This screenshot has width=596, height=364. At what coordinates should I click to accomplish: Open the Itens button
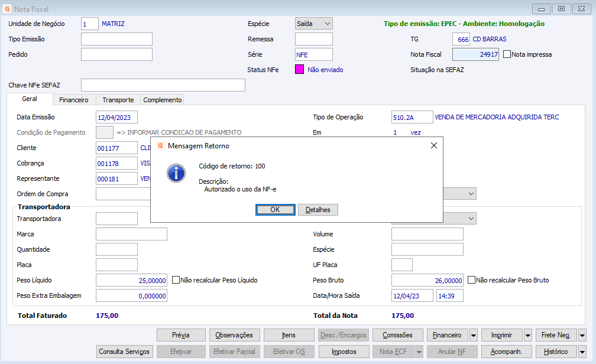click(x=289, y=335)
